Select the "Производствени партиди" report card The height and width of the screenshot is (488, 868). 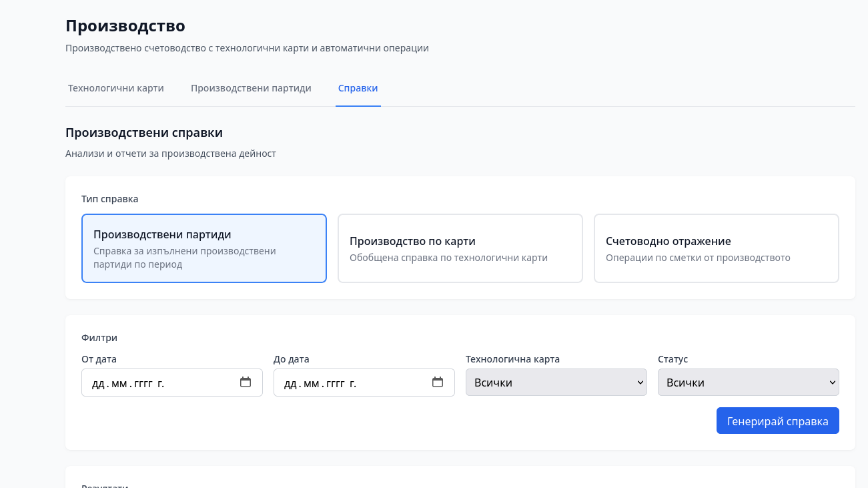point(203,248)
